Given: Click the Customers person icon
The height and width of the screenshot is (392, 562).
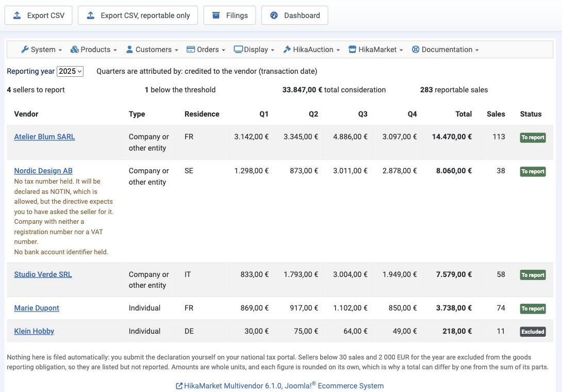Looking at the screenshot, I should pos(129,50).
